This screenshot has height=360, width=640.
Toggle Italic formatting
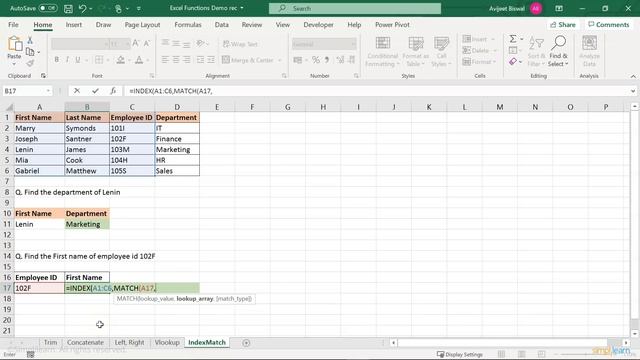coord(67,60)
